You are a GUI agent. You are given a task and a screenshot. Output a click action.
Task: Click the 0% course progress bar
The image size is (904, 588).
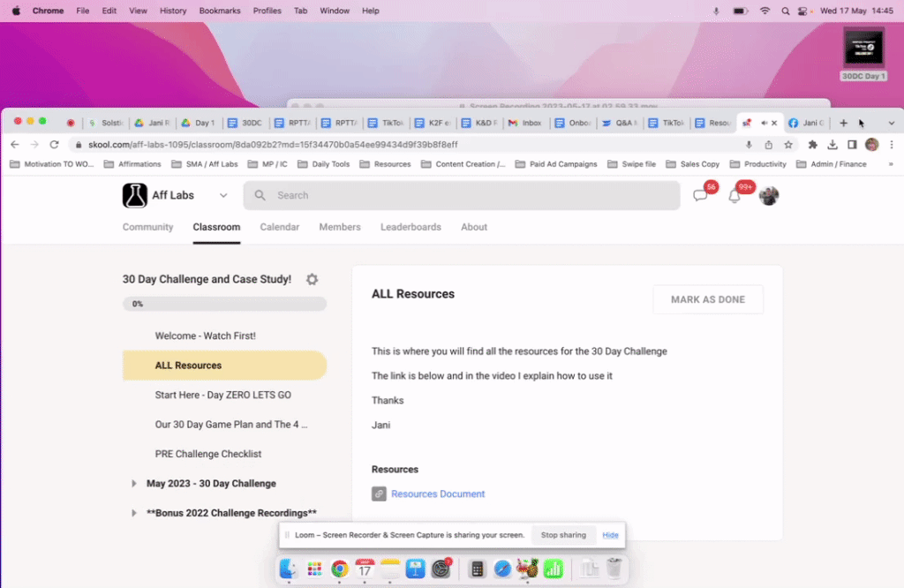coord(224,304)
